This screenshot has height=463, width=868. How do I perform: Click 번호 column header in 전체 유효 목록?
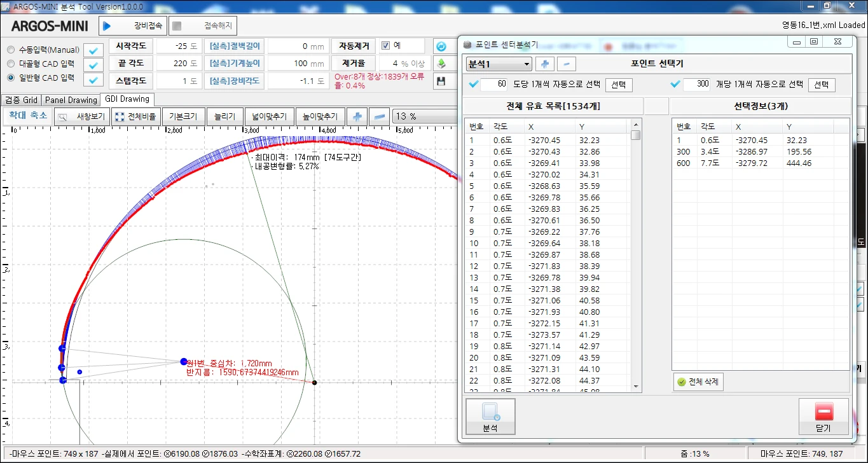477,127
